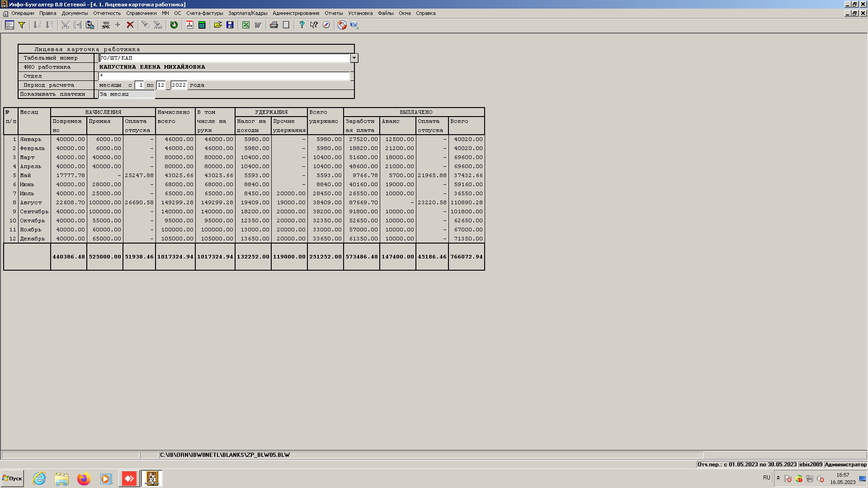Open the Справка menu
Image resolution: width=868 pixels, height=488 pixels.
426,13
